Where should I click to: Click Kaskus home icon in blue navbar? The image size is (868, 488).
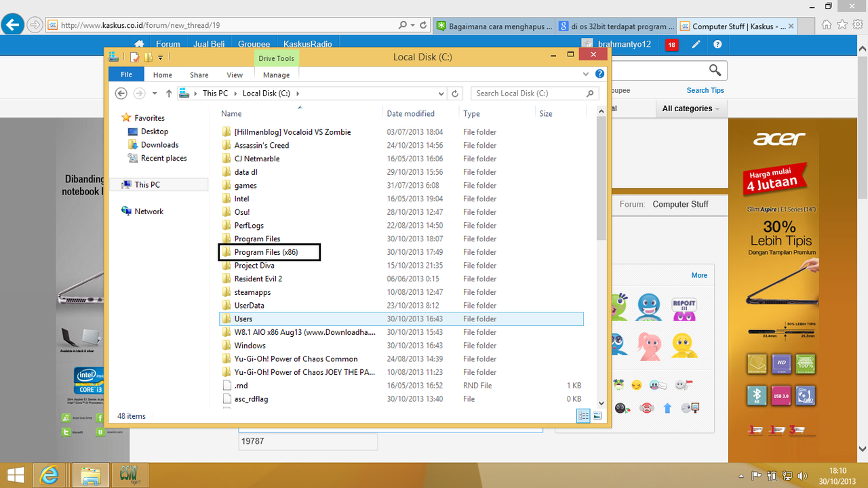[x=140, y=44]
